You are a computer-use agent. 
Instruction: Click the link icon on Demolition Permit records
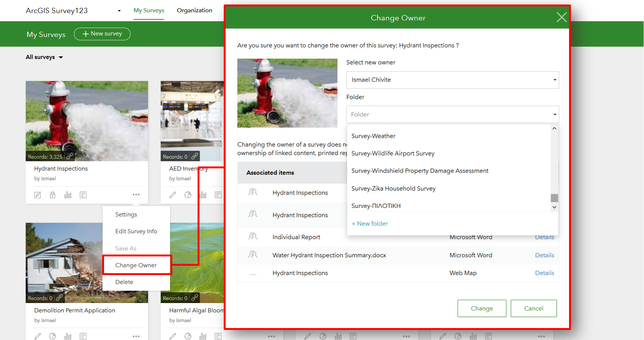pos(60,297)
